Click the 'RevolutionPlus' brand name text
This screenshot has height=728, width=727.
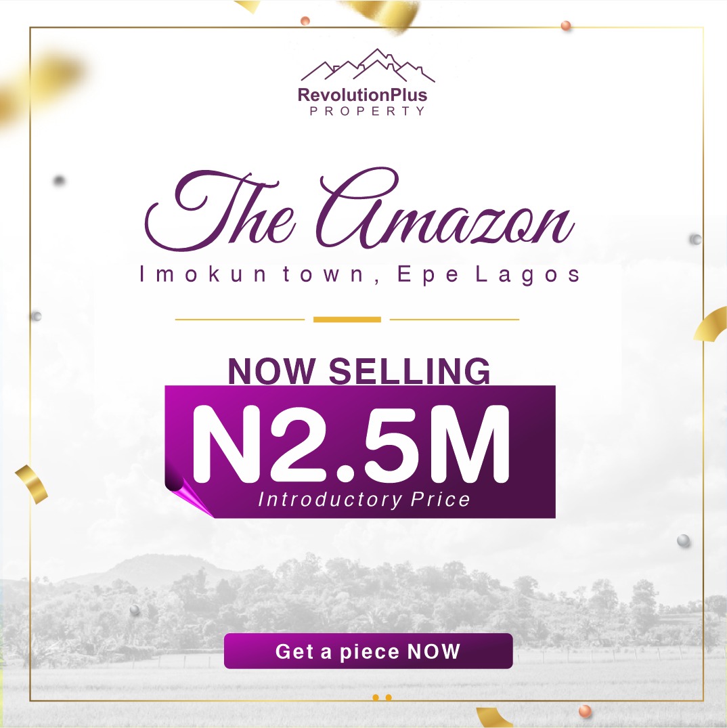point(362,95)
